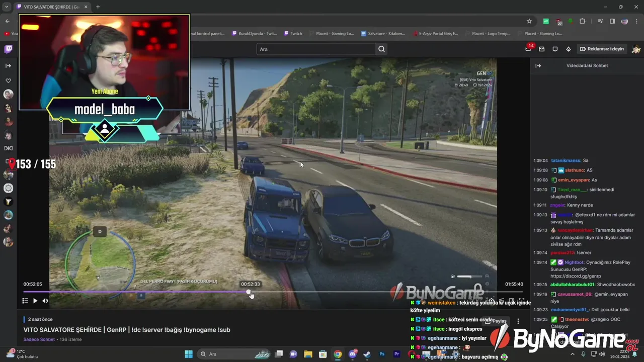This screenshot has width=644, height=362.
Task: Click Windows taskbar 'Ara' search box
Action: click(x=234, y=354)
